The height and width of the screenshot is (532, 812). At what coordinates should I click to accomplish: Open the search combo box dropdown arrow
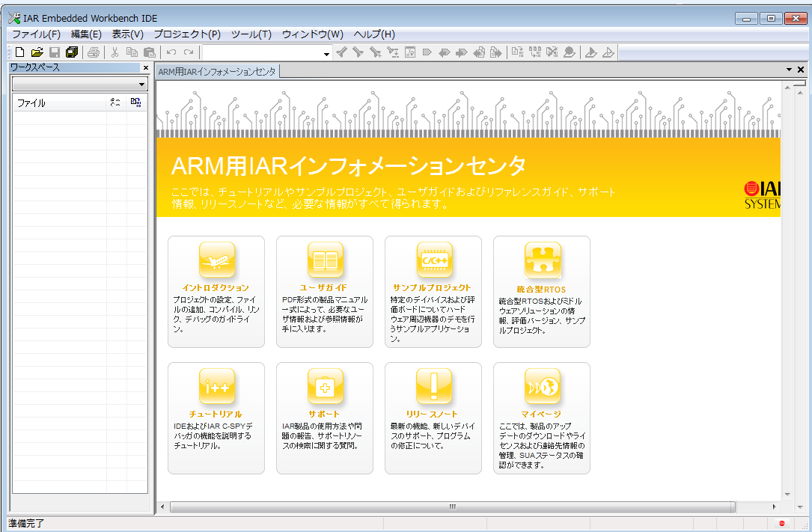[x=324, y=52]
